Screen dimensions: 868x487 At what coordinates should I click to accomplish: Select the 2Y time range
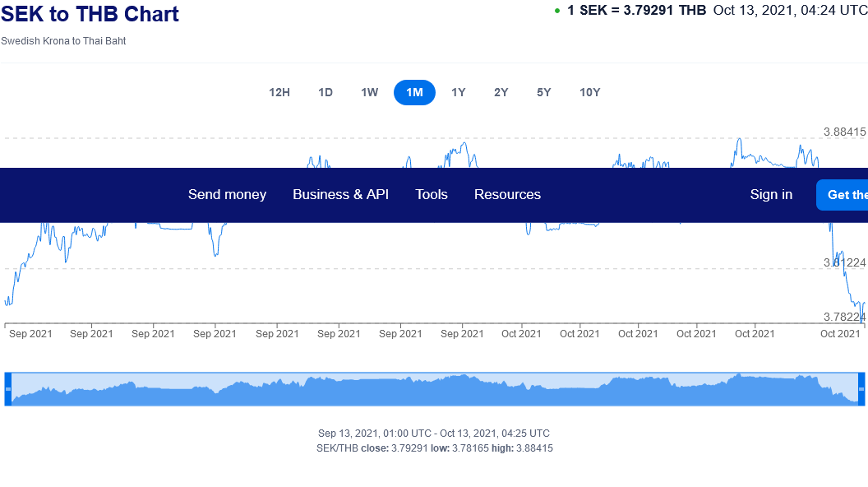501,92
